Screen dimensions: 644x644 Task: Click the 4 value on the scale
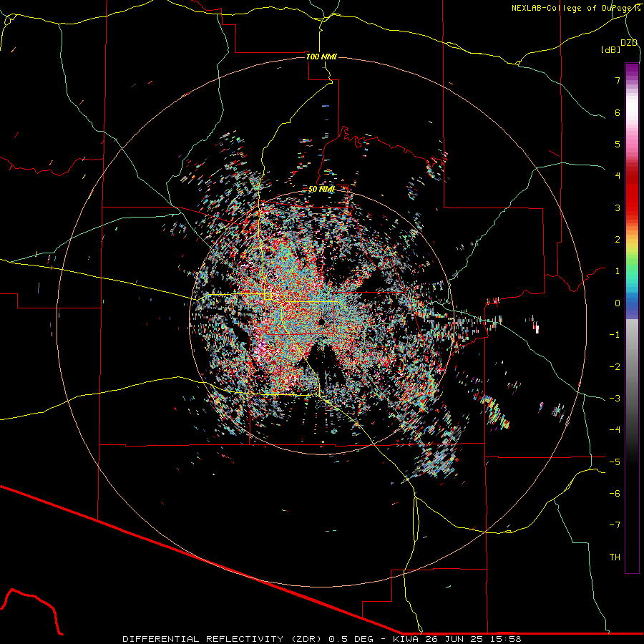point(618,176)
